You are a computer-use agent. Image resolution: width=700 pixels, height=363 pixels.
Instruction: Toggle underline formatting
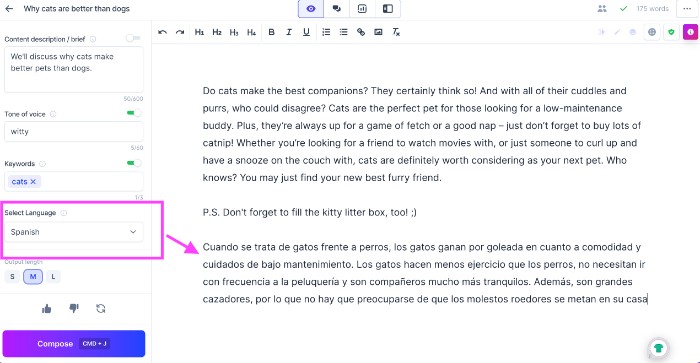click(306, 32)
